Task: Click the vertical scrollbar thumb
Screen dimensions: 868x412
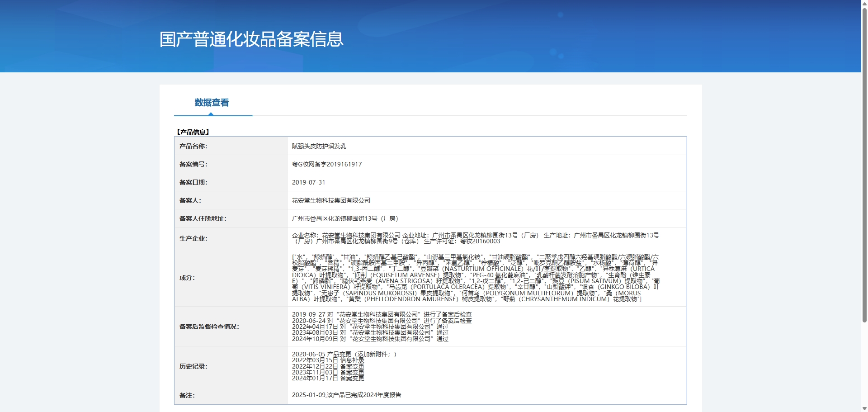Action: pos(864,163)
